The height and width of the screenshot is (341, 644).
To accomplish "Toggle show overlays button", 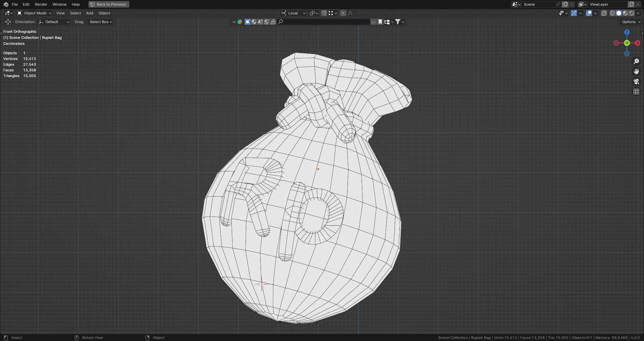I will coord(589,13).
